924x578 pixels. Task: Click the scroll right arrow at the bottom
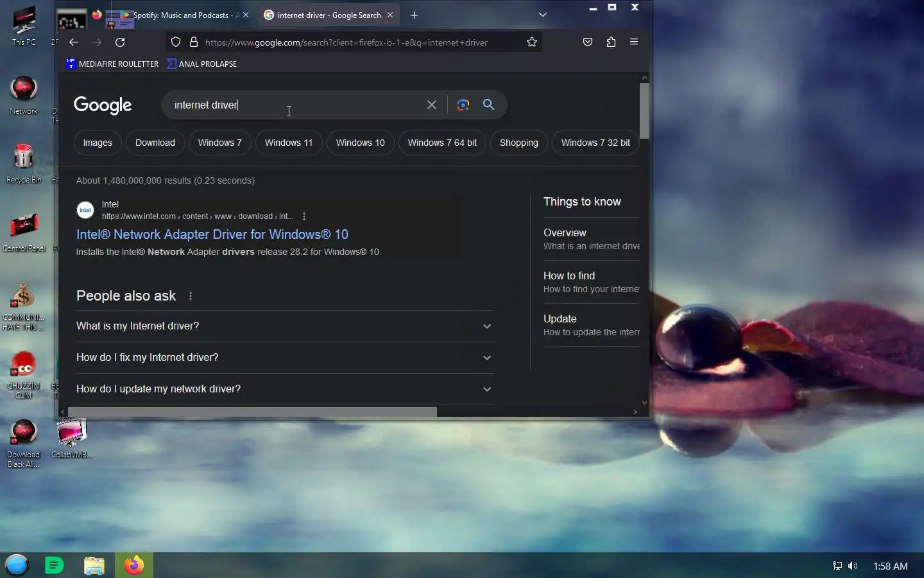(x=635, y=412)
